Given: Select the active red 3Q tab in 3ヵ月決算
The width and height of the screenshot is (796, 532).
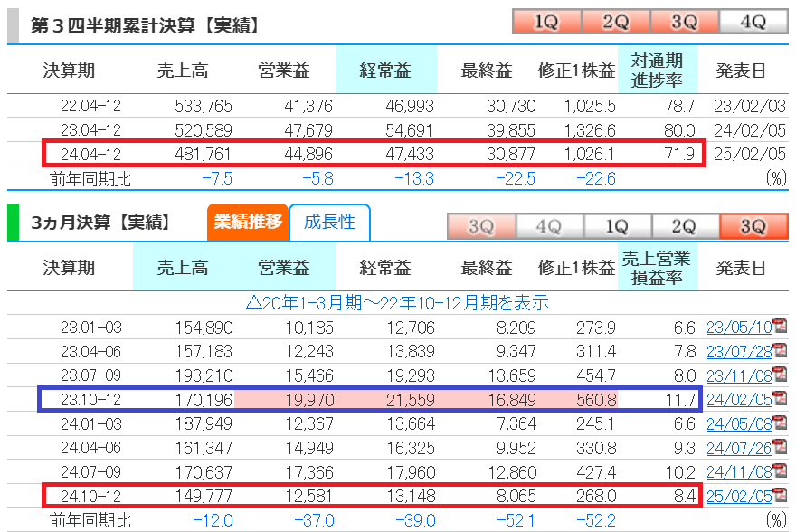Looking at the screenshot, I should pyautogui.click(x=753, y=226).
